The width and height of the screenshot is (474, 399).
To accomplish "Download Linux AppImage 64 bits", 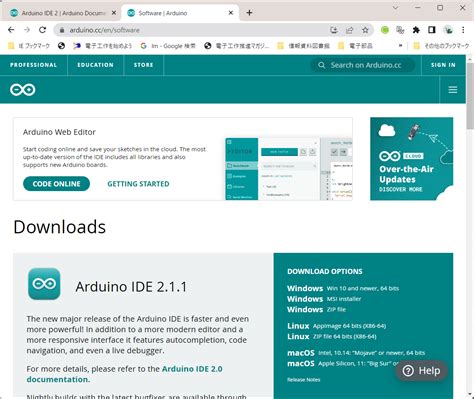I will pos(337,326).
